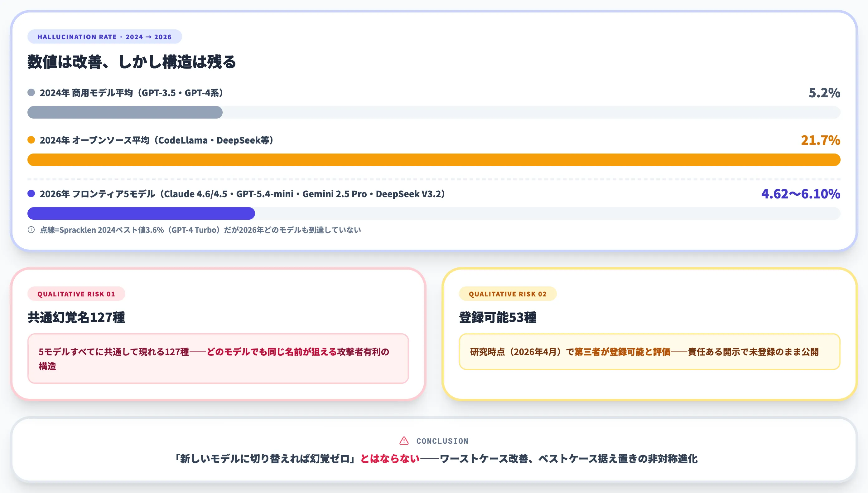The height and width of the screenshot is (493, 868).
Task: Click the 共通幻覚名127種 heading
Action: click(76, 317)
